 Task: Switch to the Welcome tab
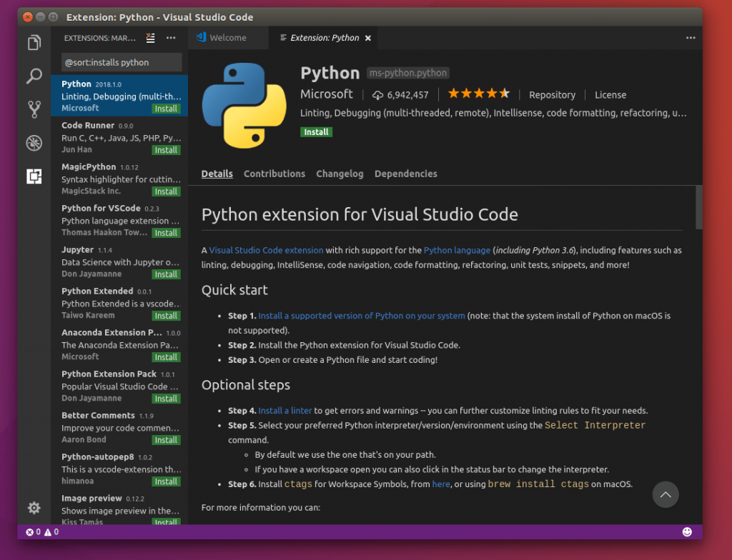(228, 38)
